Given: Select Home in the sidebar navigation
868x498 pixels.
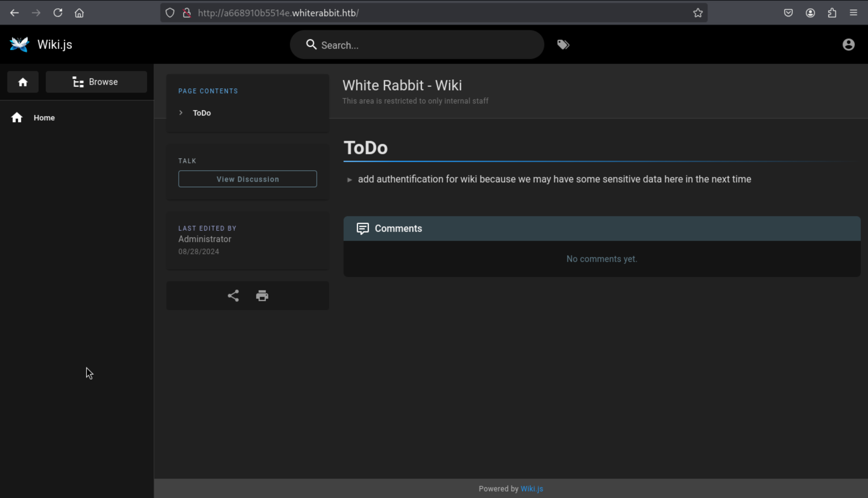Looking at the screenshot, I should (x=44, y=118).
